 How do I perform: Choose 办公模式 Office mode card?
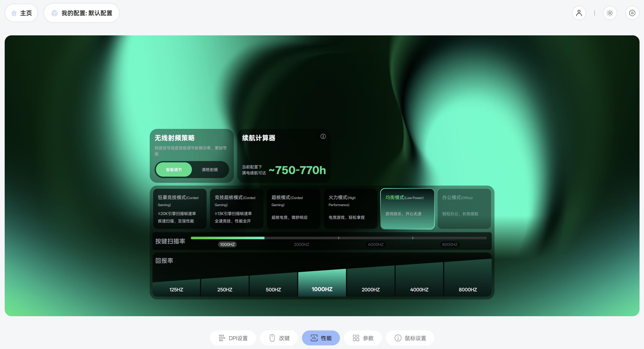coord(464,208)
